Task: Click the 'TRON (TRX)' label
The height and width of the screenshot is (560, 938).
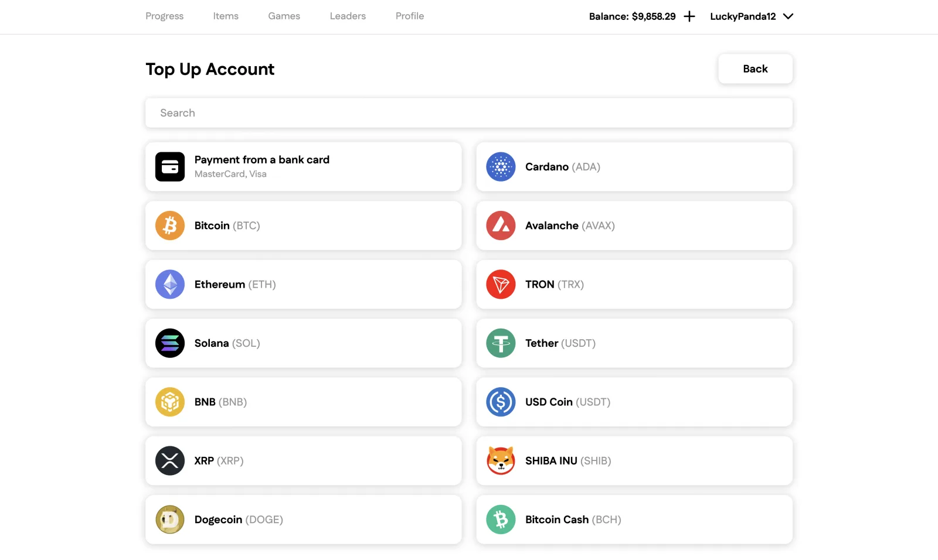Action: (x=555, y=285)
